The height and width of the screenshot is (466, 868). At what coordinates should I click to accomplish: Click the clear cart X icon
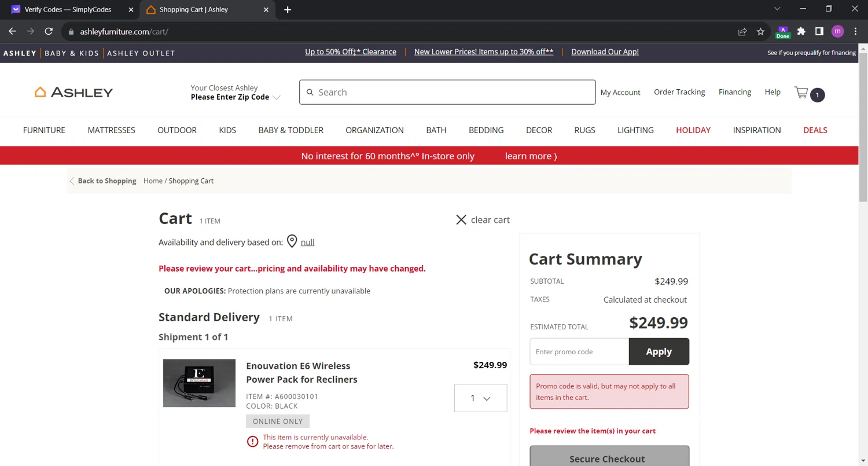click(461, 219)
